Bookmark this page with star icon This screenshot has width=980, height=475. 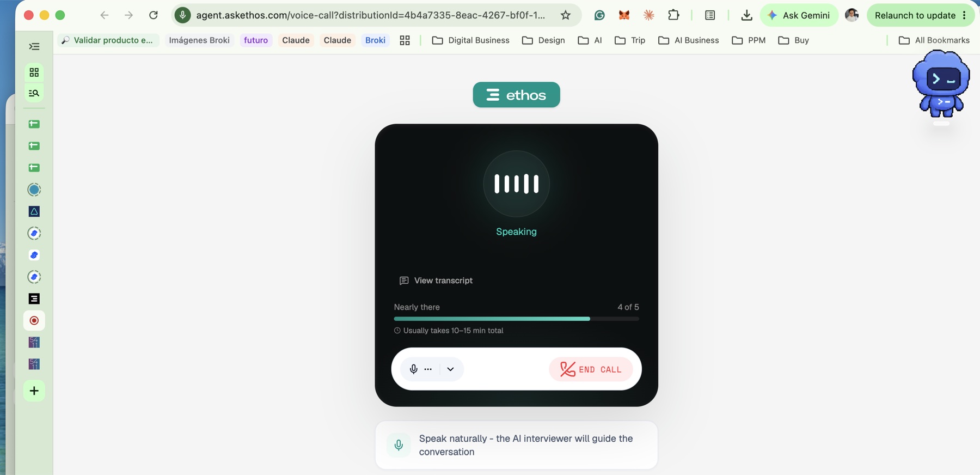566,15
